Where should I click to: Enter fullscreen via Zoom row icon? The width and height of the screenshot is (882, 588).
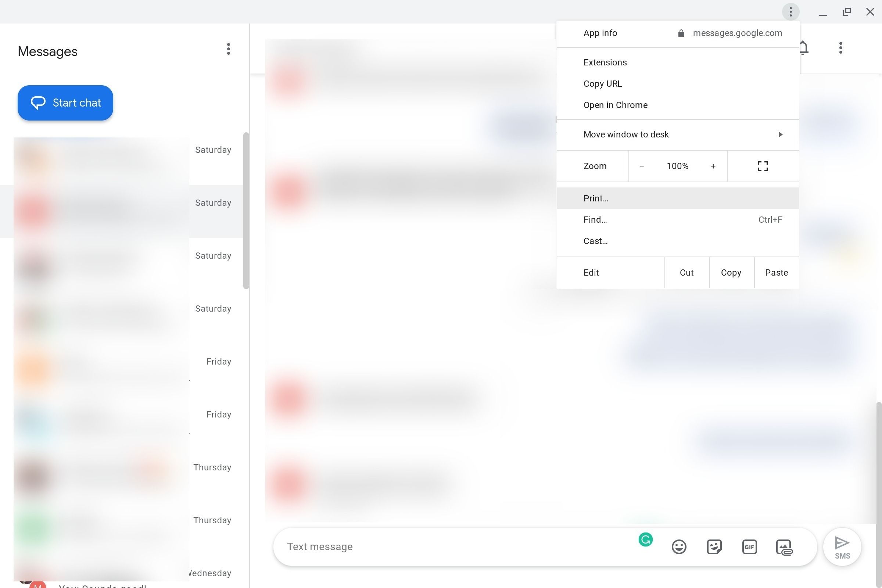[x=763, y=166]
